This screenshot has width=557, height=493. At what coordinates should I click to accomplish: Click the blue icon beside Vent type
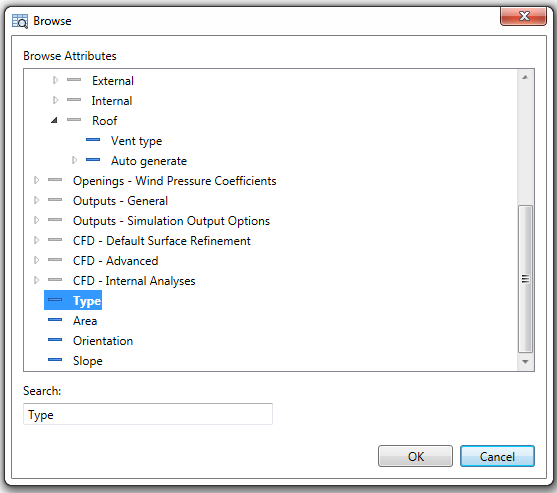coord(93,140)
